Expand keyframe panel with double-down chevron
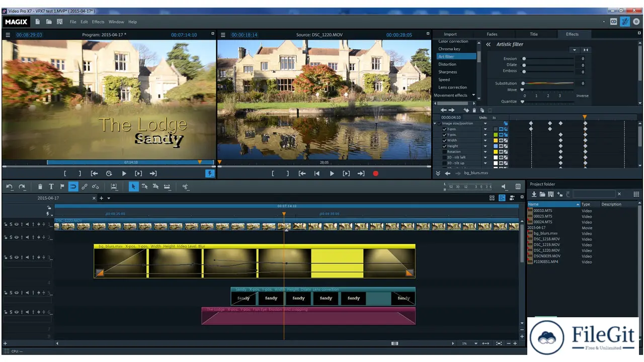The image size is (644, 362). pos(438,173)
